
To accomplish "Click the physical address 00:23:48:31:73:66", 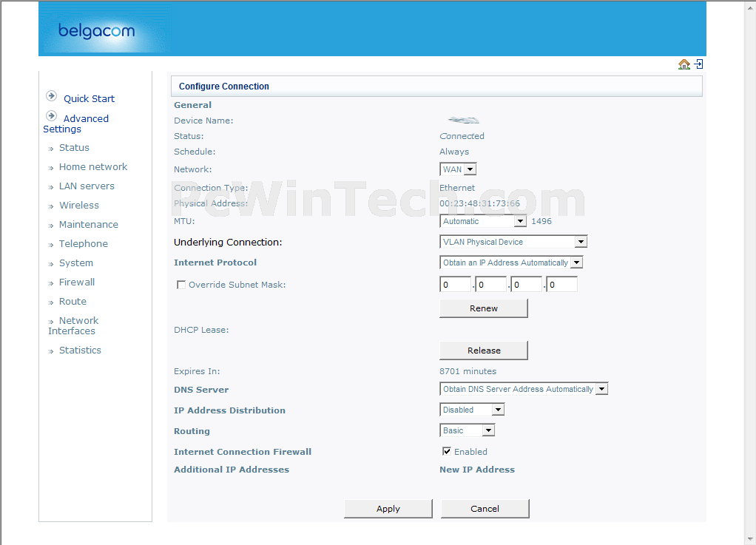I will [x=480, y=203].
